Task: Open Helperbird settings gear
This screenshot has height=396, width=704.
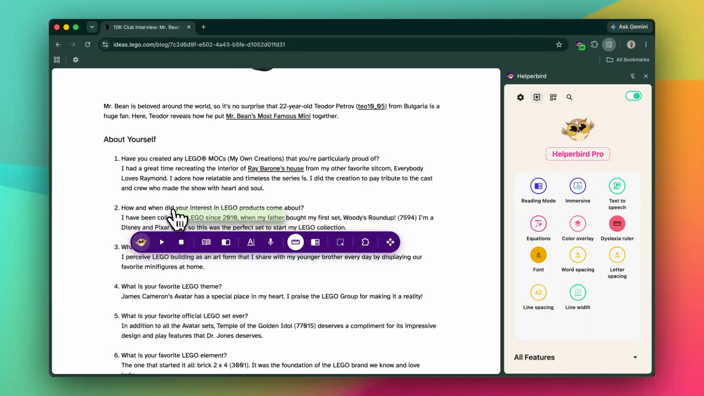Action: tap(520, 97)
